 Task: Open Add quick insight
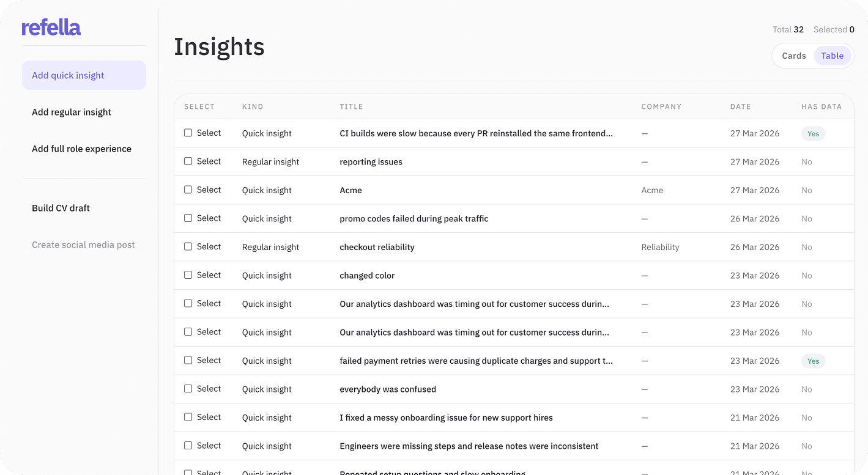click(x=84, y=75)
